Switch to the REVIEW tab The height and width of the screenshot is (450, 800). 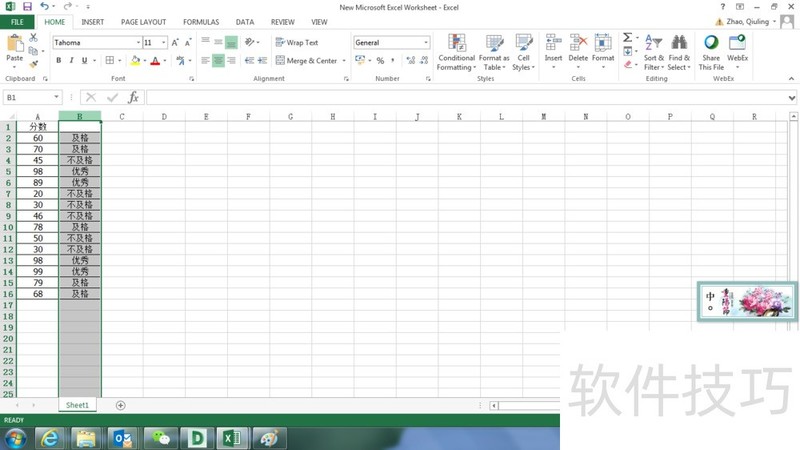(x=283, y=22)
